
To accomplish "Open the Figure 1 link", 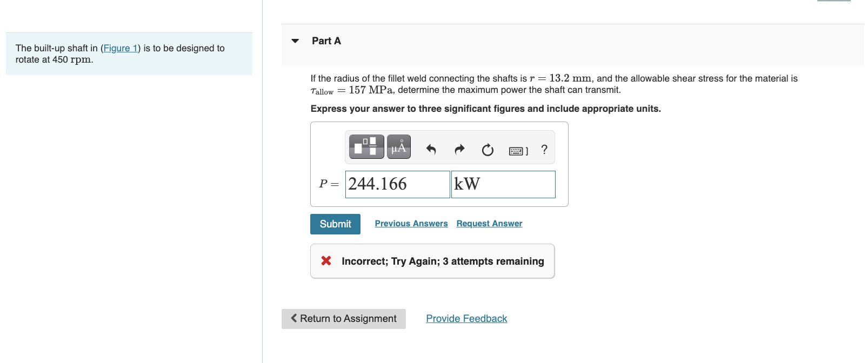I will [x=121, y=48].
